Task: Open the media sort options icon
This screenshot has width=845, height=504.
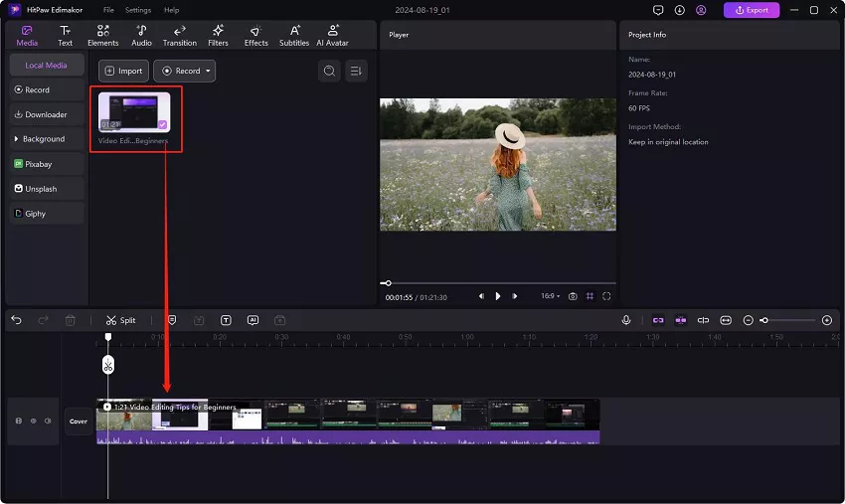Action: click(356, 71)
